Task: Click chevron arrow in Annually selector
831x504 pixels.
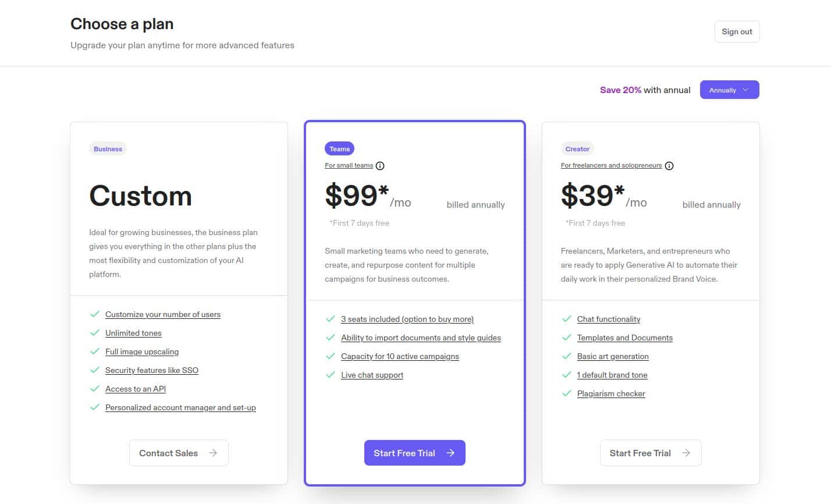Action: click(x=745, y=90)
